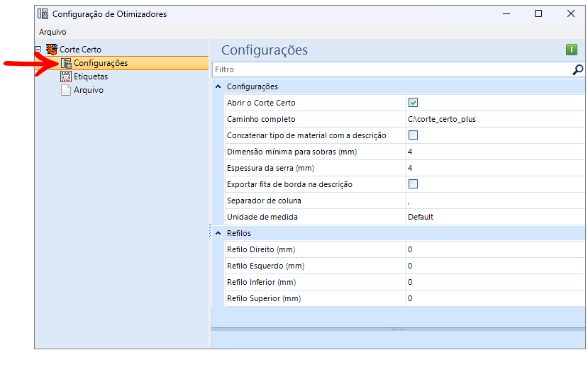Click the Arquivo blank document icon

coord(66,90)
